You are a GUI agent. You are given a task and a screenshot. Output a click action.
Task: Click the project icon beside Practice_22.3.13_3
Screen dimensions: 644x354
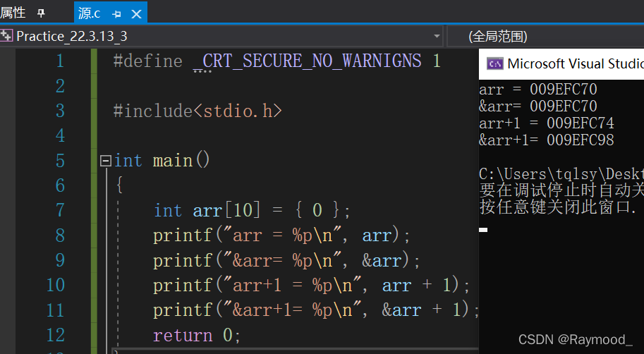(6, 36)
